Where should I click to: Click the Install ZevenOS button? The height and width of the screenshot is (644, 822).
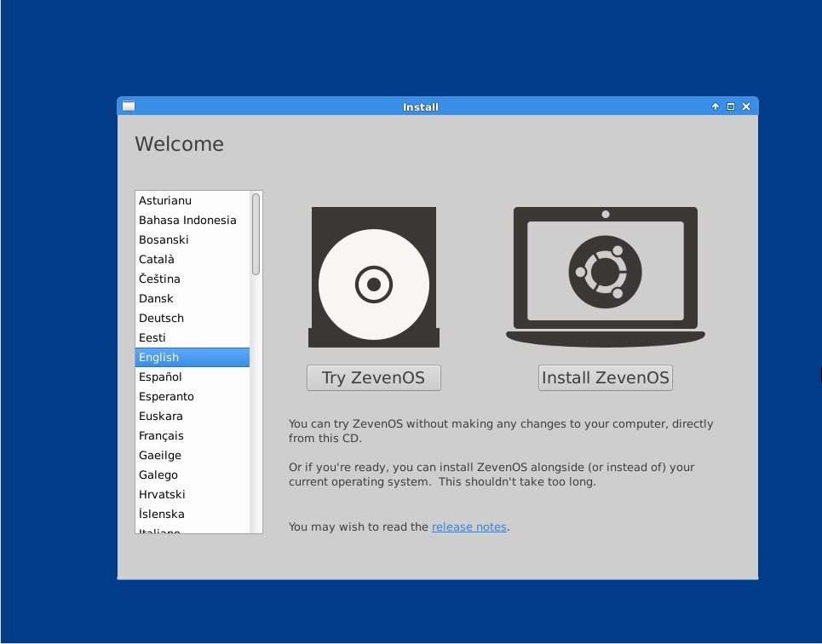(606, 377)
